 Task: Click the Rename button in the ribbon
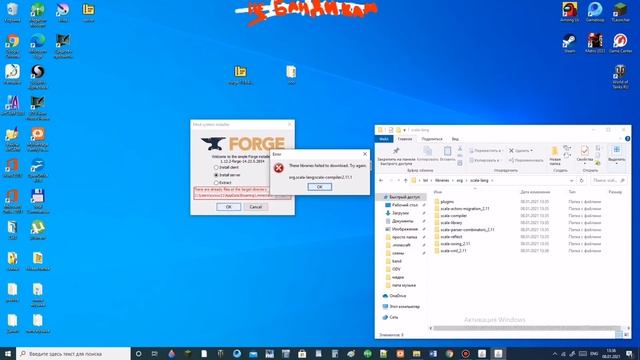tap(526, 160)
